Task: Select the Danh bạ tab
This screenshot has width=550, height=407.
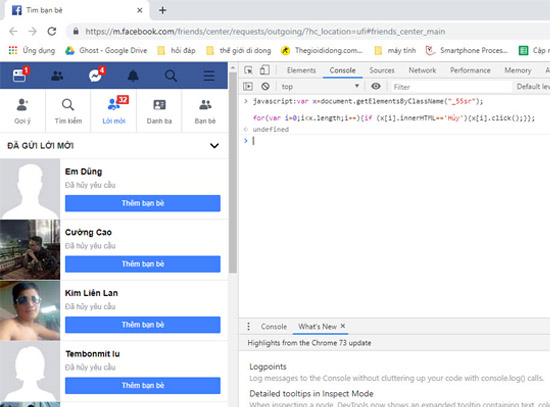Action: pos(159,111)
